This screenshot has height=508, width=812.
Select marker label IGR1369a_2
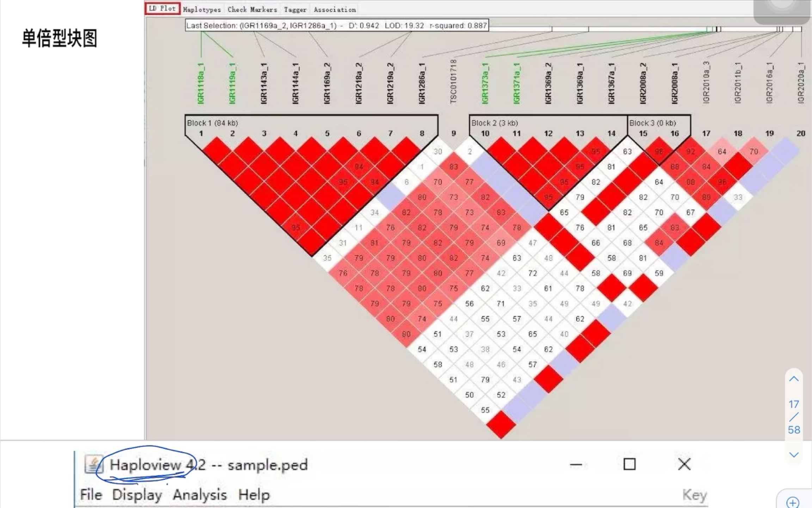(x=548, y=84)
